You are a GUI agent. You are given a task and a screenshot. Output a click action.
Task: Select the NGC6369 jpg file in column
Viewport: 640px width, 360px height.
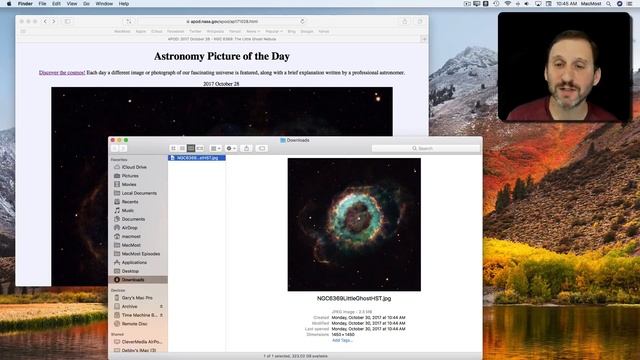(x=197, y=158)
